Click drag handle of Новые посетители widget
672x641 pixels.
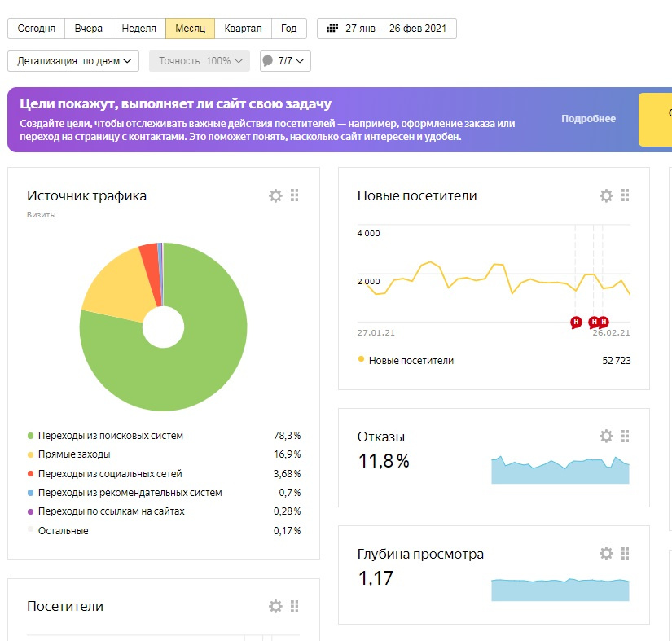click(x=626, y=195)
